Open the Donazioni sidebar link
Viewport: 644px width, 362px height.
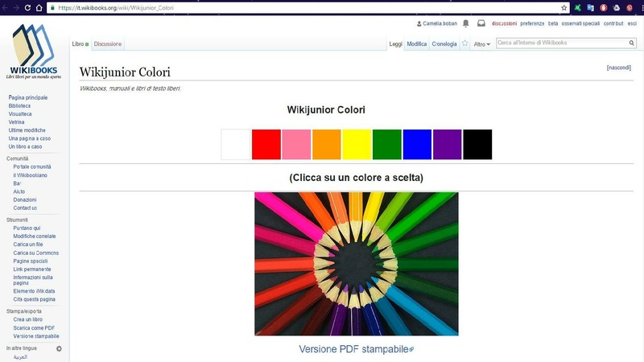(25, 200)
